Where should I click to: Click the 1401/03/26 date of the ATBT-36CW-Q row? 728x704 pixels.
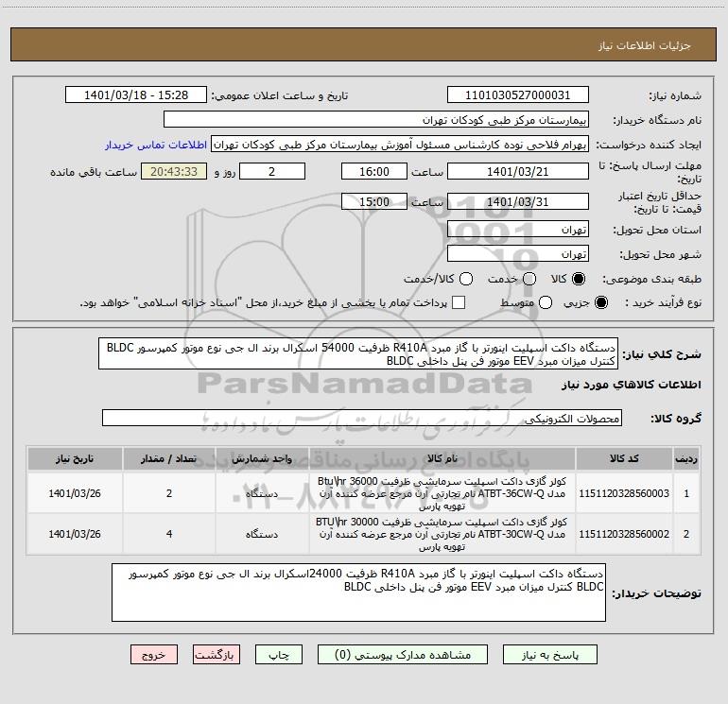point(75,493)
